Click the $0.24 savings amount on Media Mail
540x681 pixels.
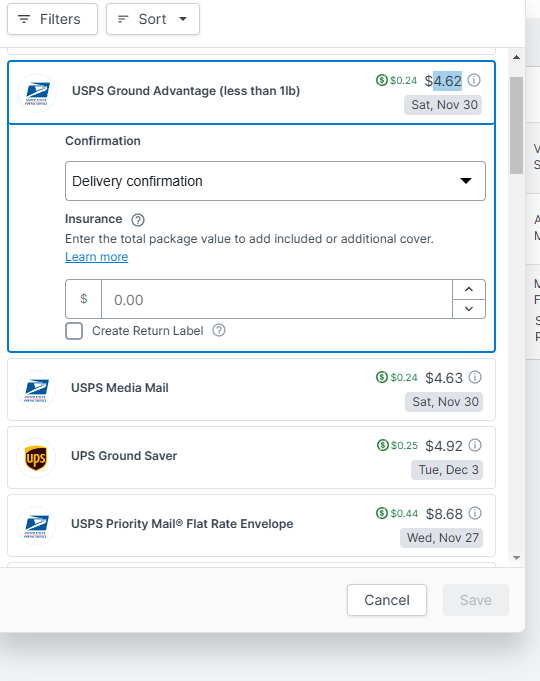404,377
